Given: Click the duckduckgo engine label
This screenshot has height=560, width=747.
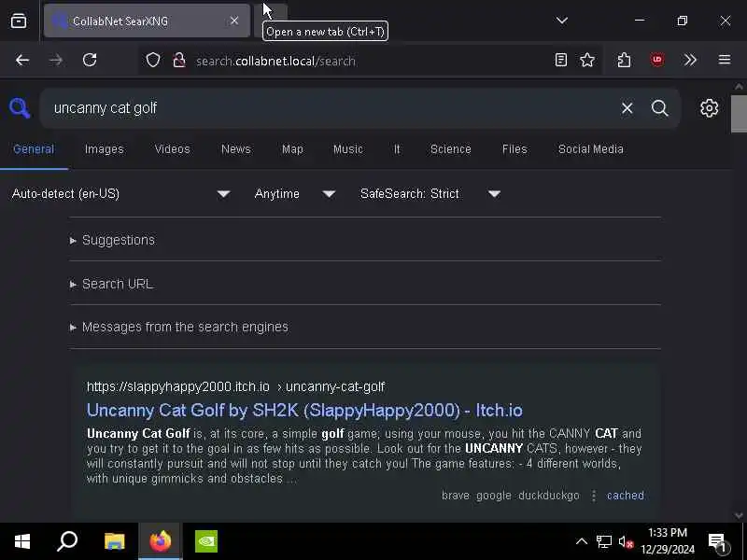Looking at the screenshot, I should click(x=549, y=496).
